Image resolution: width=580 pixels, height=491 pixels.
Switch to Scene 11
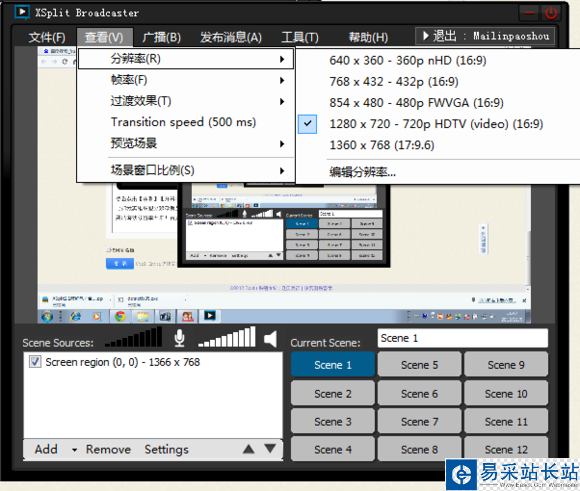click(x=506, y=421)
